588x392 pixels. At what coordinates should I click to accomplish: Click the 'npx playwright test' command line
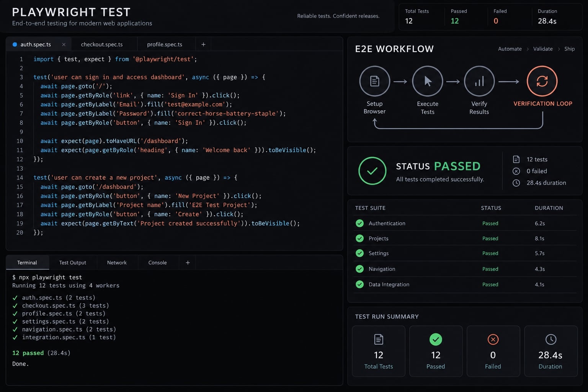pyautogui.click(x=47, y=277)
